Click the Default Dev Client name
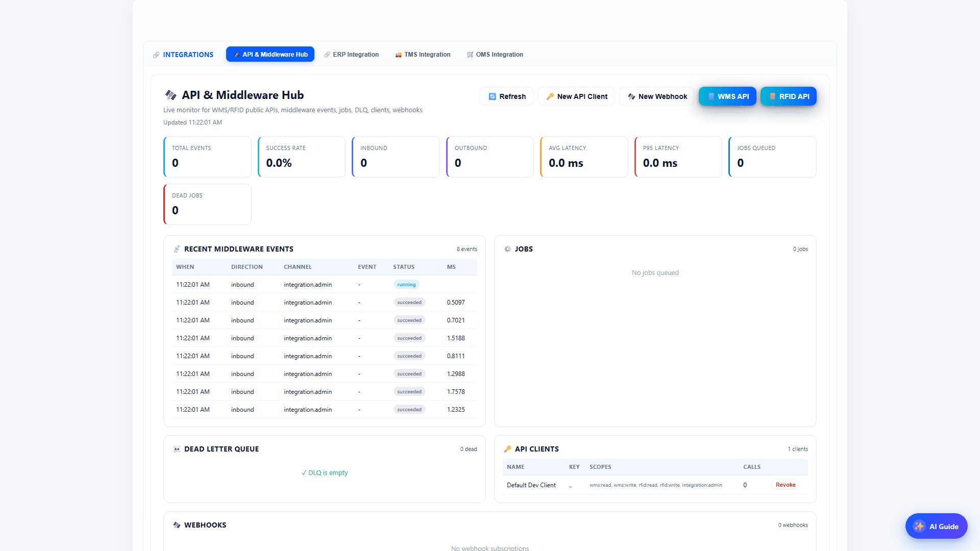The image size is (980, 551). pyautogui.click(x=531, y=485)
